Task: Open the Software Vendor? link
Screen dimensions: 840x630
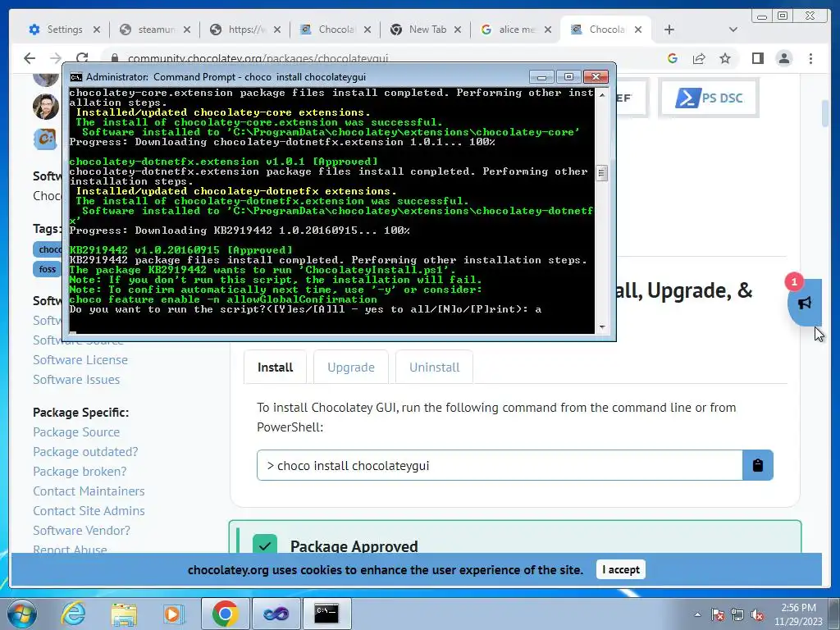Action: pos(81,531)
